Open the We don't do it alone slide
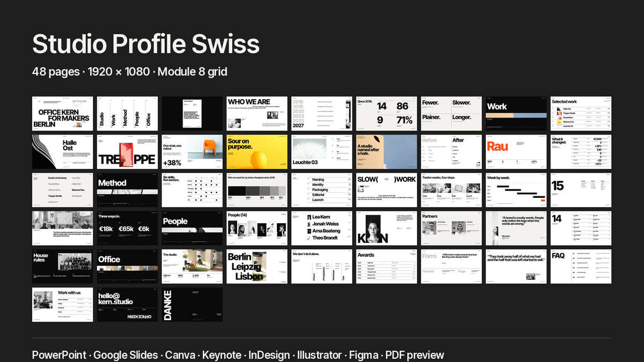Viewport: 644px width, 362px height. click(322, 267)
